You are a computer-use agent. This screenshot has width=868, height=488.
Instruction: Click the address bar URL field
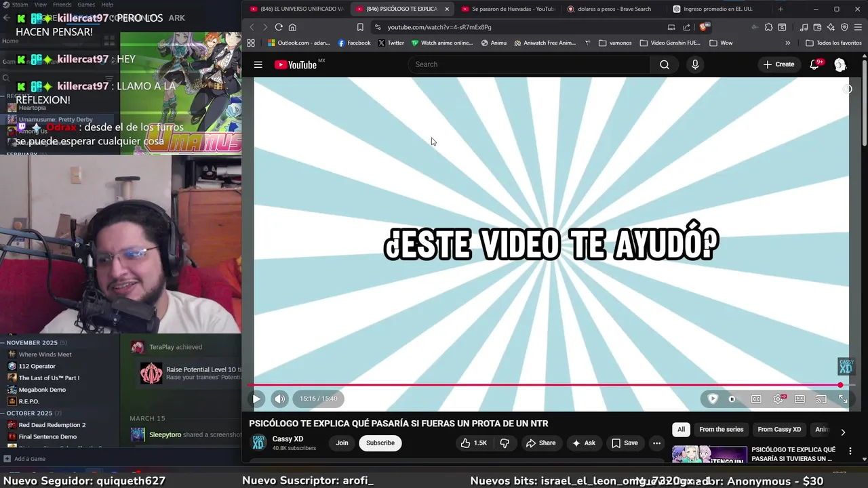coord(522,27)
